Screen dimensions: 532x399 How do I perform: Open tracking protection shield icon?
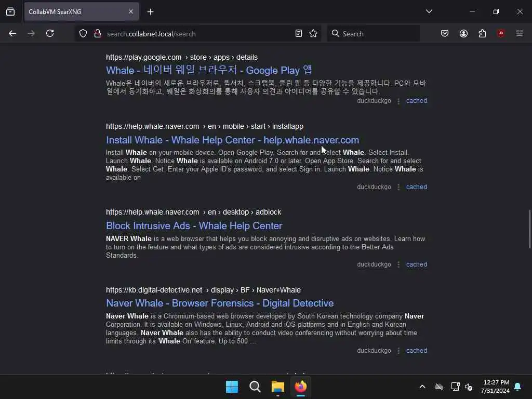coord(83,34)
